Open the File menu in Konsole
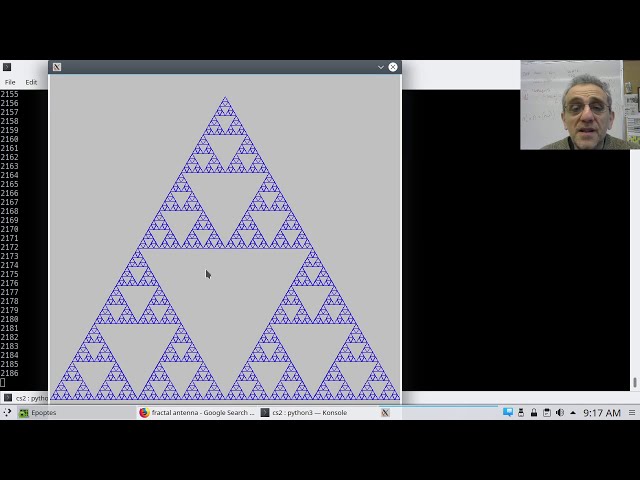Viewport: 640px width, 480px height. pos(10,82)
